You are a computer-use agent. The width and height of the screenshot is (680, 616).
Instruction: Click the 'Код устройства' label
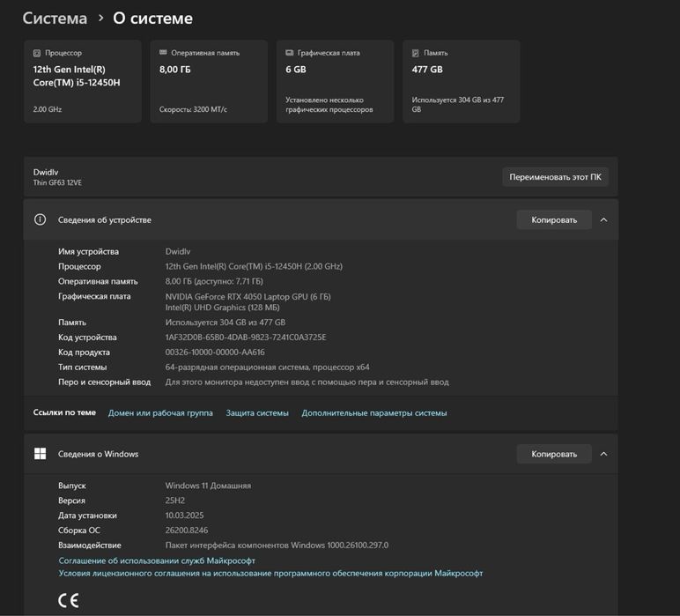tap(87, 337)
